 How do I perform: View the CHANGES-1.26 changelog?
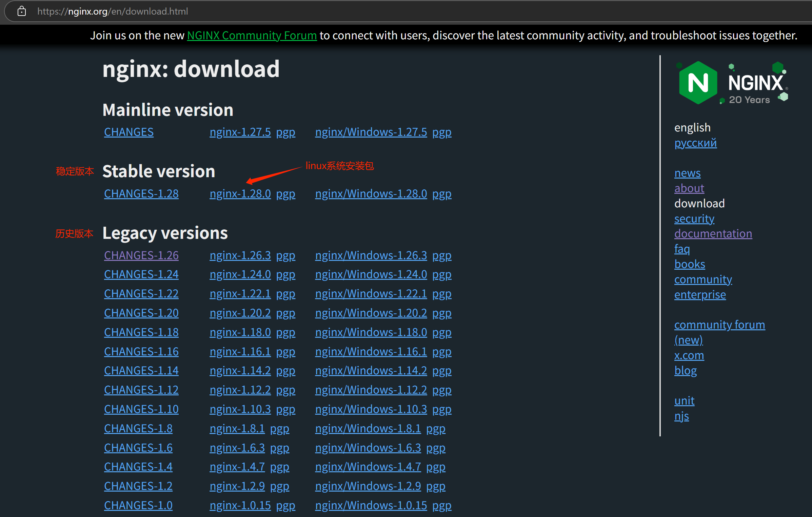pyautogui.click(x=141, y=255)
